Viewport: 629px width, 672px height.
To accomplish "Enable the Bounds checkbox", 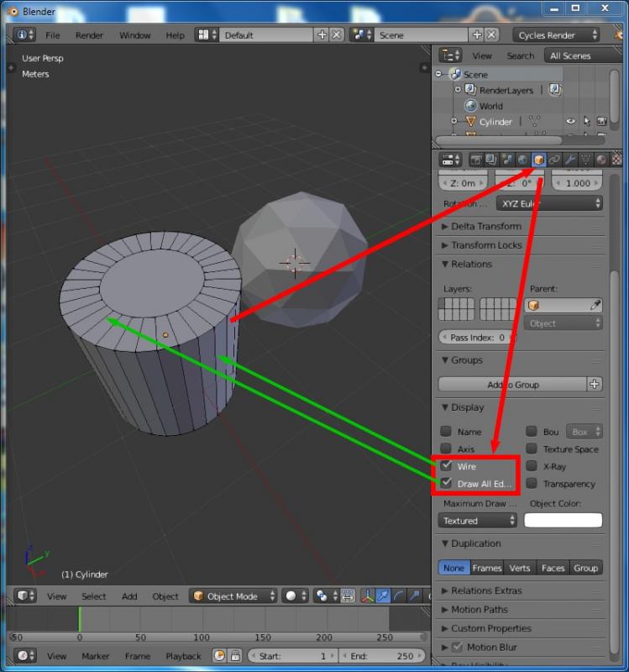I will [532, 431].
